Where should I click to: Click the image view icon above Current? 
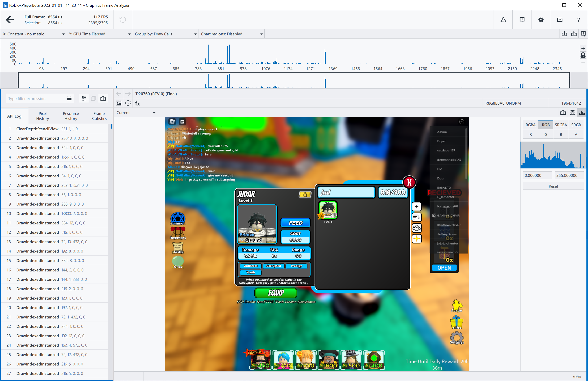tap(119, 103)
